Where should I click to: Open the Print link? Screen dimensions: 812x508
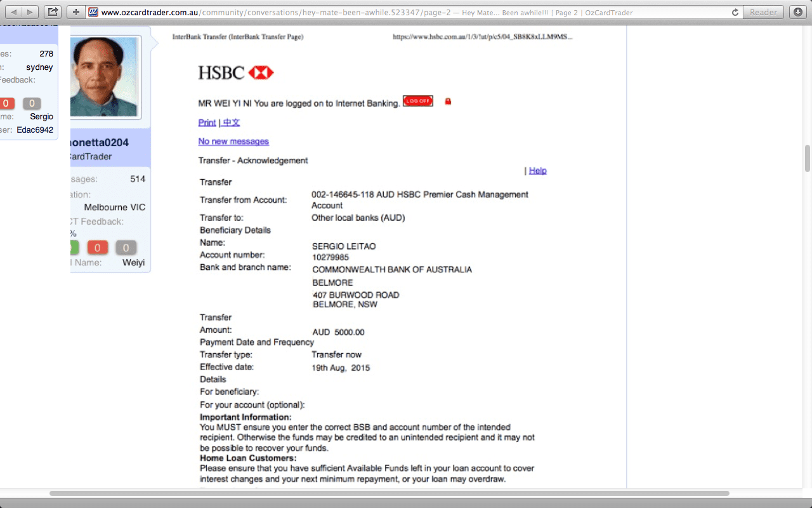(x=207, y=123)
